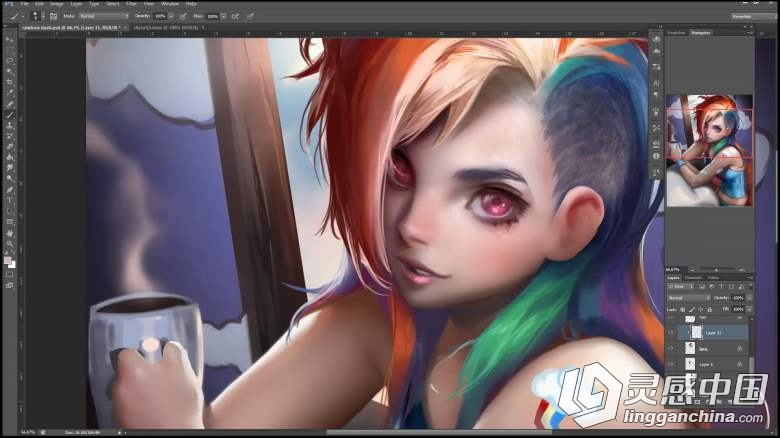
Task: Select the Gradient tool
Action: pos(9,158)
